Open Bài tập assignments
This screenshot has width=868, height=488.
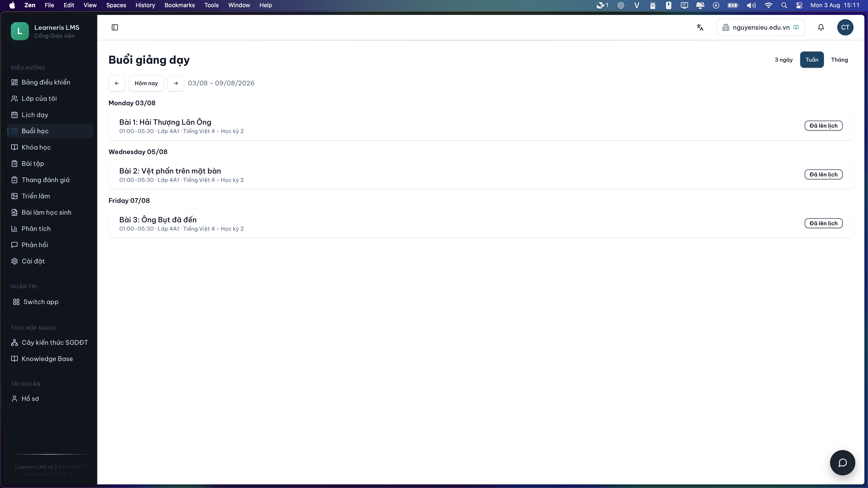tap(51, 164)
